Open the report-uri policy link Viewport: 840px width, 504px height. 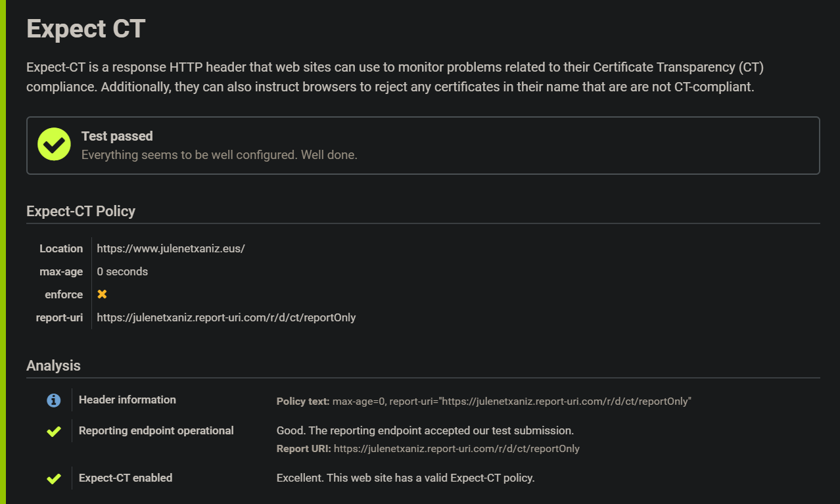(226, 317)
